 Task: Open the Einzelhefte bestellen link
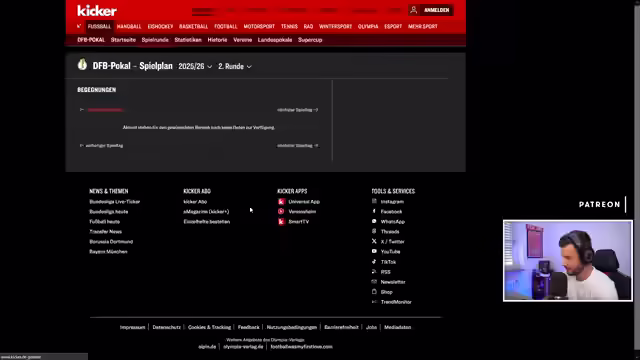pyautogui.click(x=207, y=222)
